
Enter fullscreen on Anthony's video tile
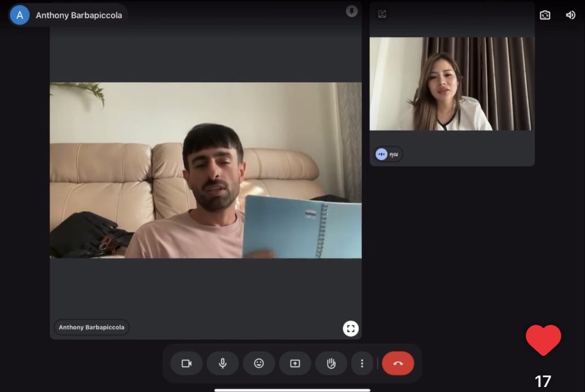pos(351,329)
